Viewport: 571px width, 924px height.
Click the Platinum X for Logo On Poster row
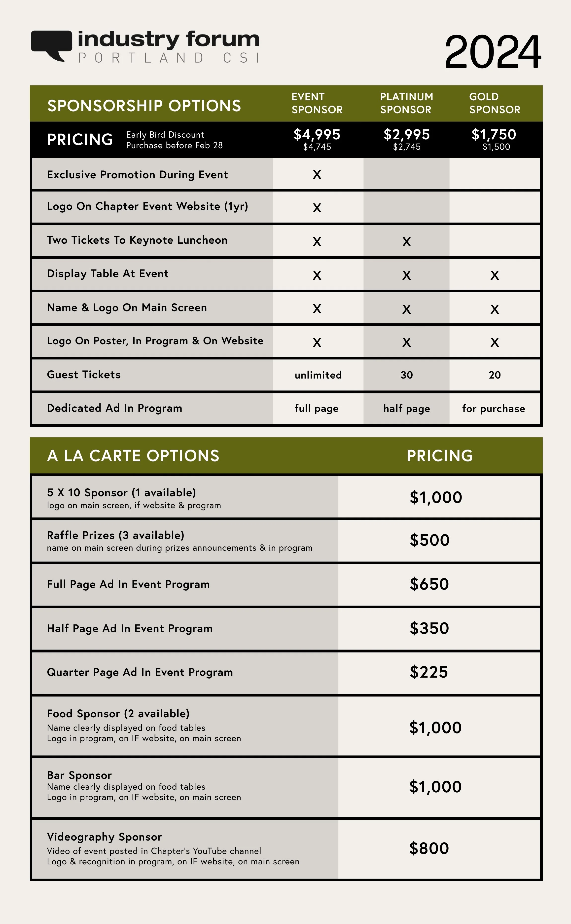pyautogui.click(x=406, y=343)
